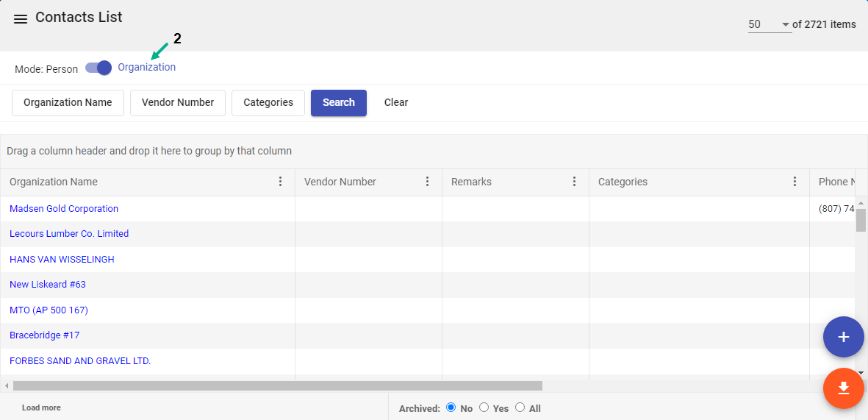The height and width of the screenshot is (420, 868).
Task: Open Remarks column three-dot menu
Action: click(x=574, y=182)
